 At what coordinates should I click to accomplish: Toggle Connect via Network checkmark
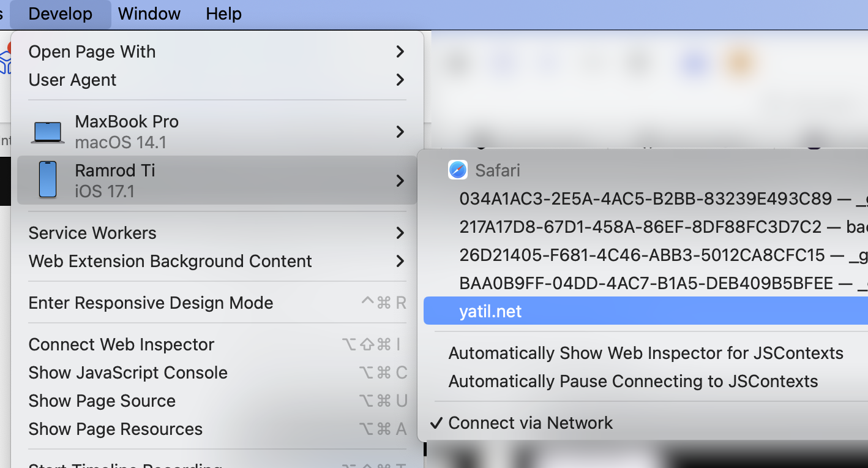point(530,423)
